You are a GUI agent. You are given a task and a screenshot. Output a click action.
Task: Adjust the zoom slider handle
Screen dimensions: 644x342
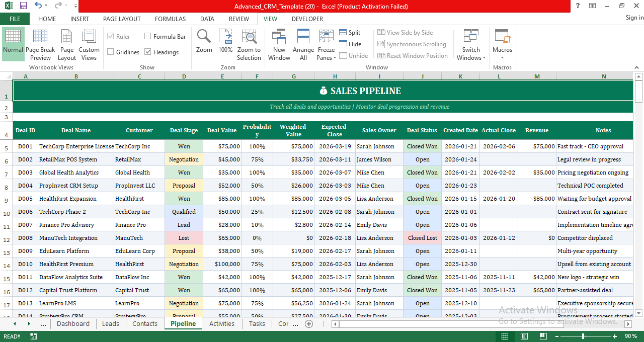click(x=584, y=336)
